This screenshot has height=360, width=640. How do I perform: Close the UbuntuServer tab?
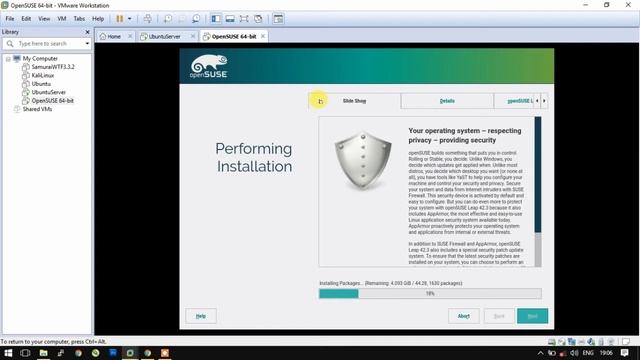point(193,36)
